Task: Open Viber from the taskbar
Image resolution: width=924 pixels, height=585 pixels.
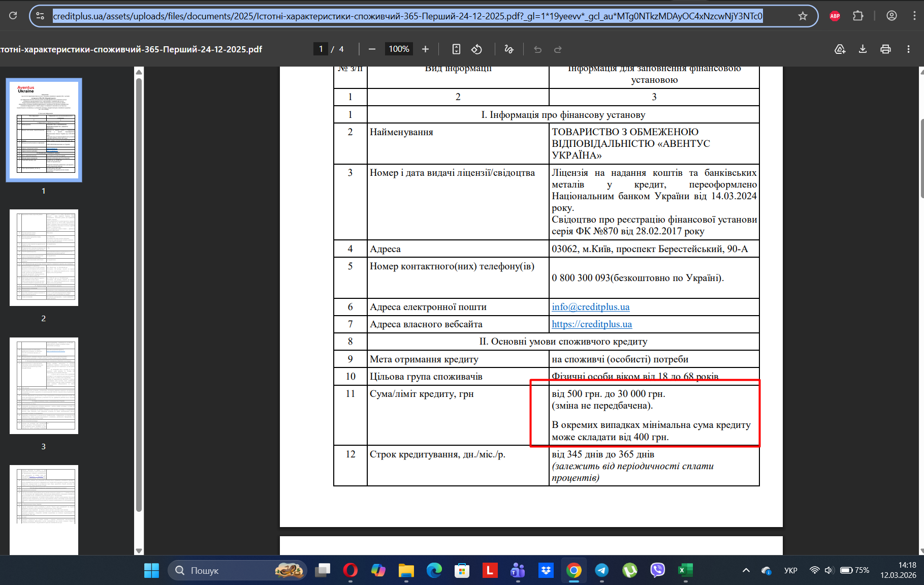Action: (658, 570)
